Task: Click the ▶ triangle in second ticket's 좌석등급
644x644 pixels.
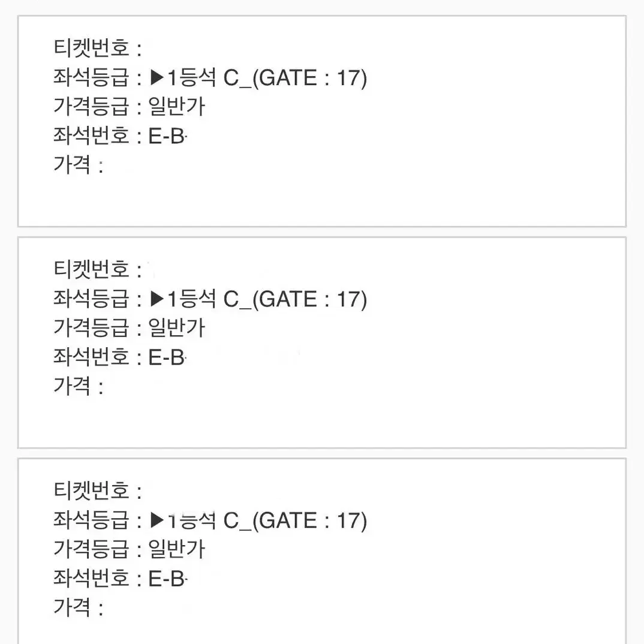Action: 157,299
